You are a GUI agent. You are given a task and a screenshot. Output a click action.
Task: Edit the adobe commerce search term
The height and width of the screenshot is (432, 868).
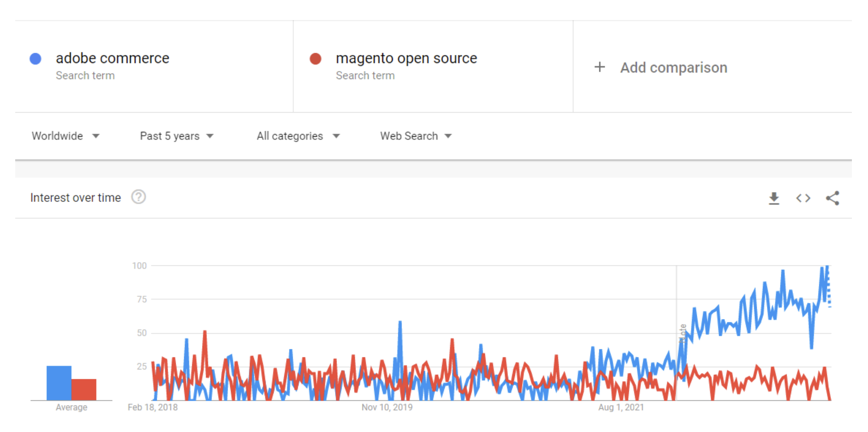click(112, 58)
